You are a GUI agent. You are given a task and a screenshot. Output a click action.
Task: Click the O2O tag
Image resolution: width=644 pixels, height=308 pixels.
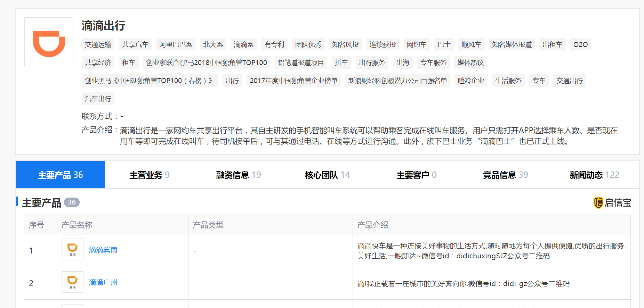click(x=580, y=44)
